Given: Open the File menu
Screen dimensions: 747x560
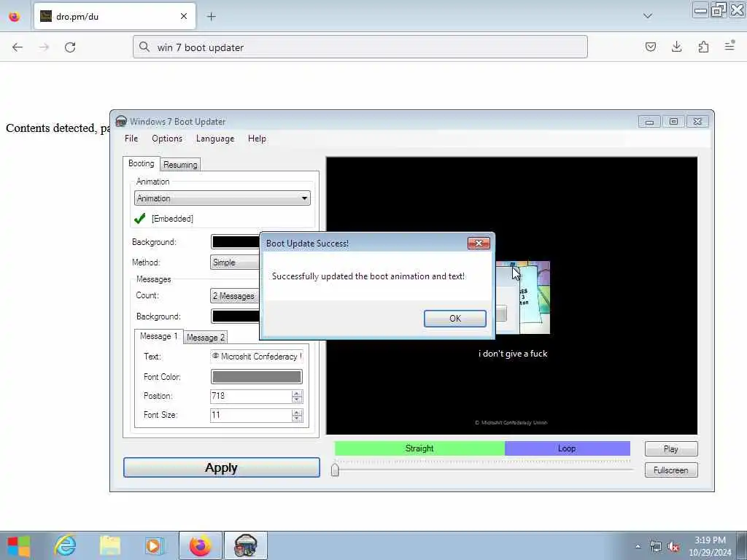Looking at the screenshot, I should [x=131, y=139].
